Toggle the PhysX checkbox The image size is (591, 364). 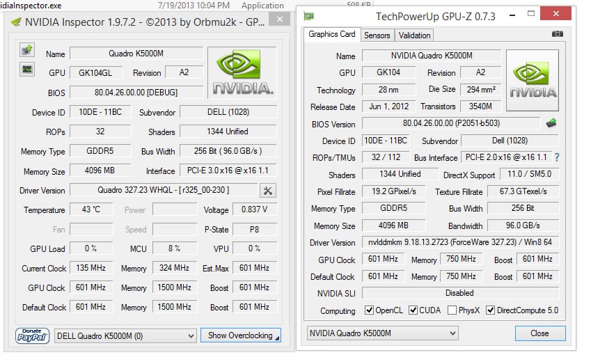pyautogui.click(x=452, y=310)
